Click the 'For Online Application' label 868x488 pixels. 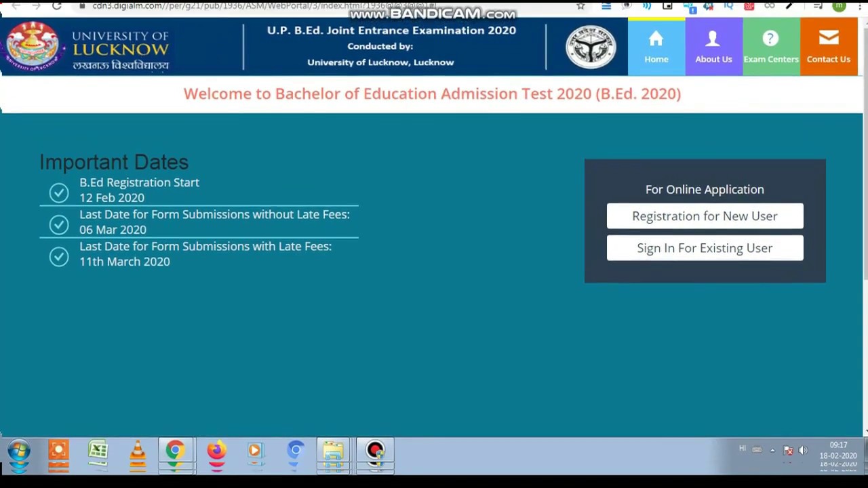pos(705,190)
